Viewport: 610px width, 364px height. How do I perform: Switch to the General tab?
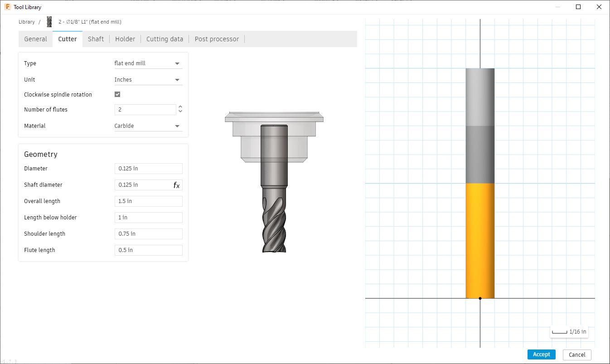tap(35, 39)
